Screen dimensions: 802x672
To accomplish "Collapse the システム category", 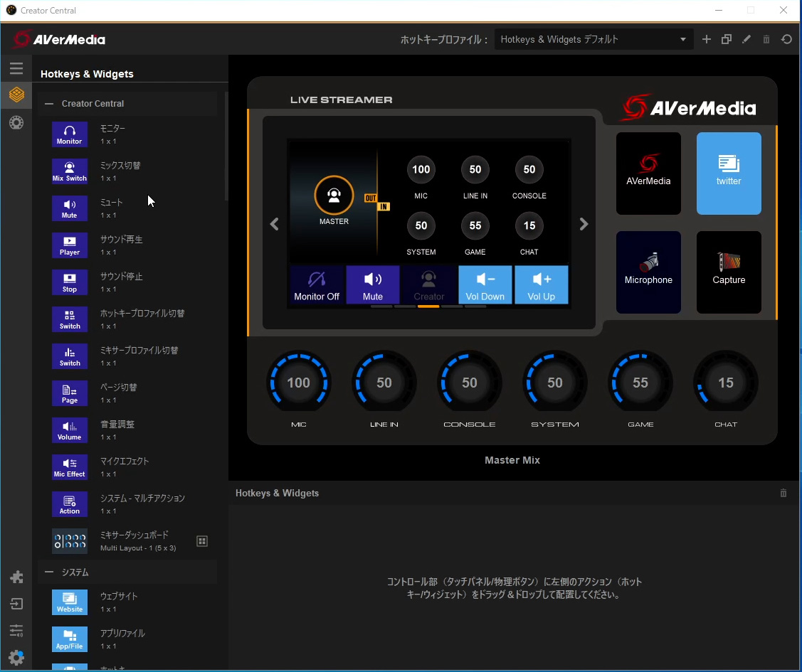I will pyautogui.click(x=49, y=572).
